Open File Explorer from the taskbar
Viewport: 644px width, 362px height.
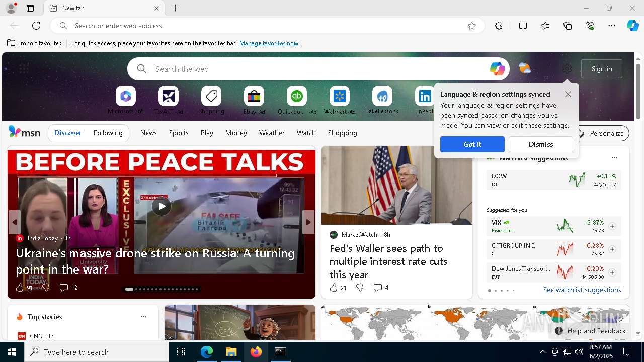click(x=231, y=352)
